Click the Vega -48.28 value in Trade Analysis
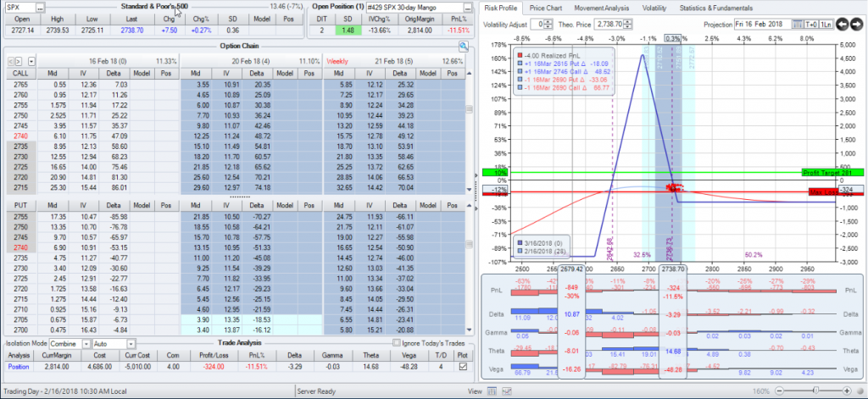This screenshot has width=868, height=399. [408, 366]
